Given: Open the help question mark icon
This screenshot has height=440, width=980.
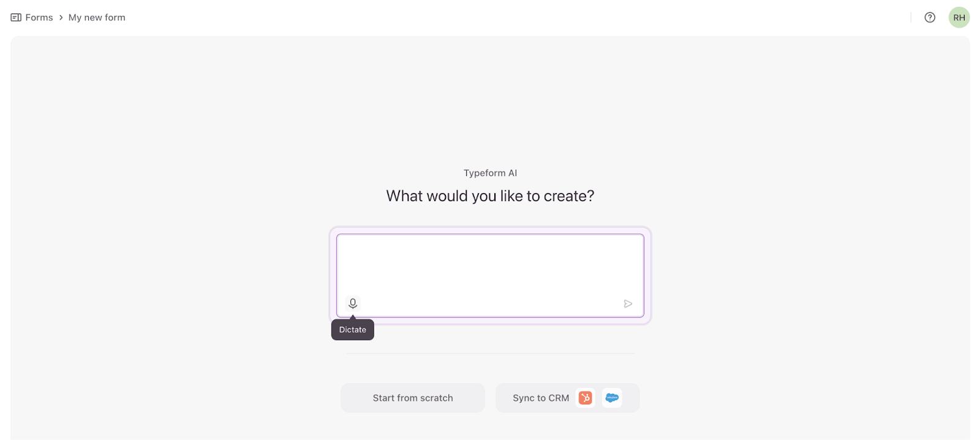Looking at the screenshot, I should coord(930,18).
